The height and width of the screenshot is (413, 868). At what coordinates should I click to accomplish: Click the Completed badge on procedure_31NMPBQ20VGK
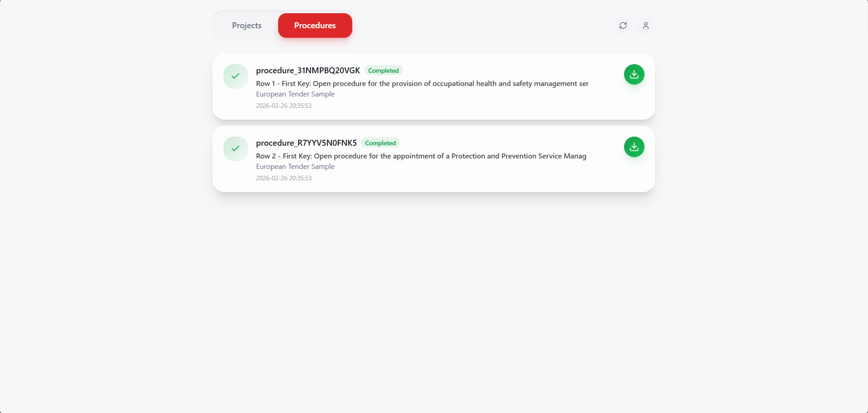tap(383, 71)
